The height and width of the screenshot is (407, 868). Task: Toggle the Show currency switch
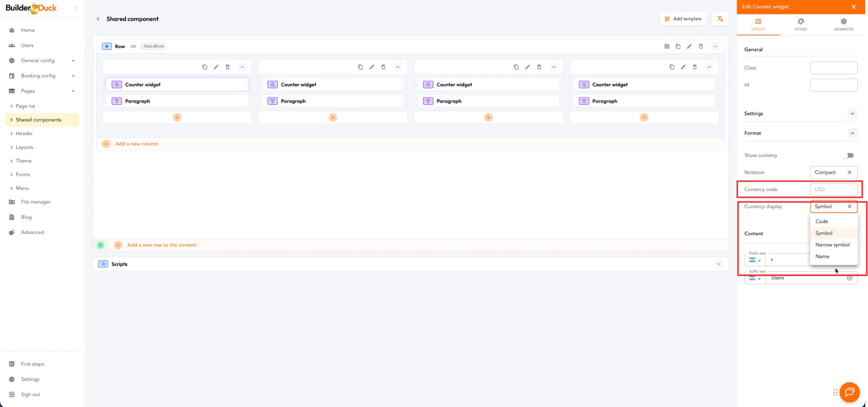click(x=848, y=156)
